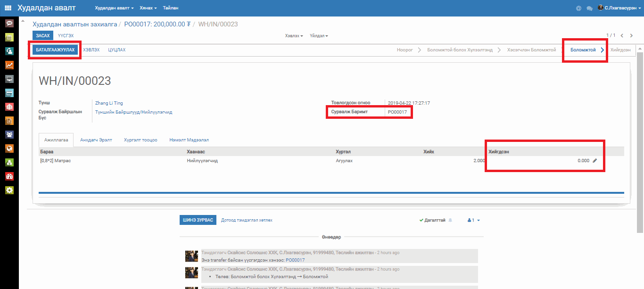644x289 pixels.
Task: Open the settings gear icon in the sidebar
Action: click(9, 190)
